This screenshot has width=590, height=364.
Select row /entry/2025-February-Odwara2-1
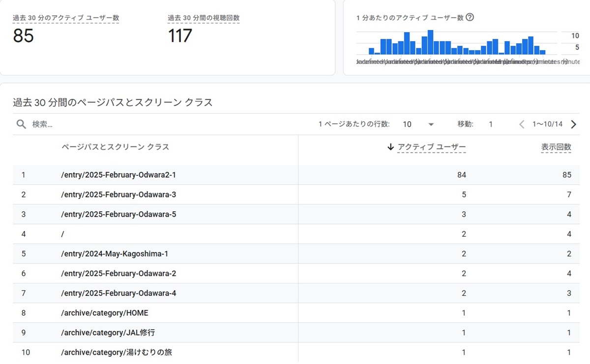click(296, 175)
